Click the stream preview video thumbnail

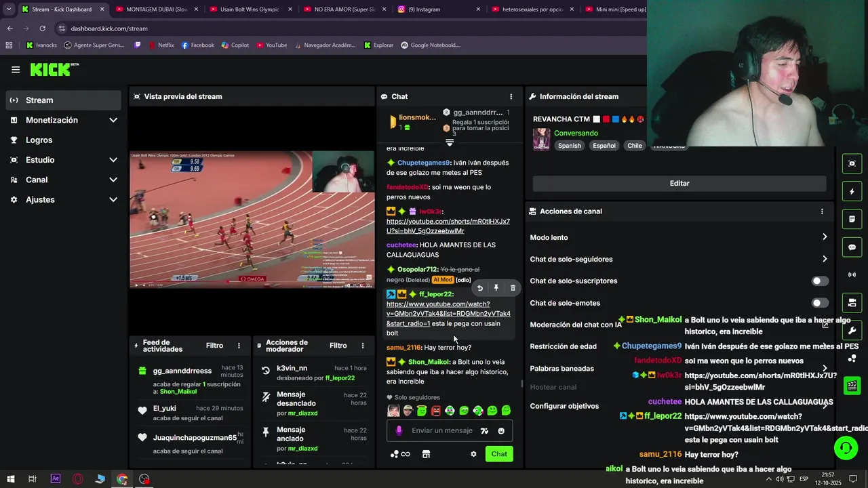[x=252, y=220]
